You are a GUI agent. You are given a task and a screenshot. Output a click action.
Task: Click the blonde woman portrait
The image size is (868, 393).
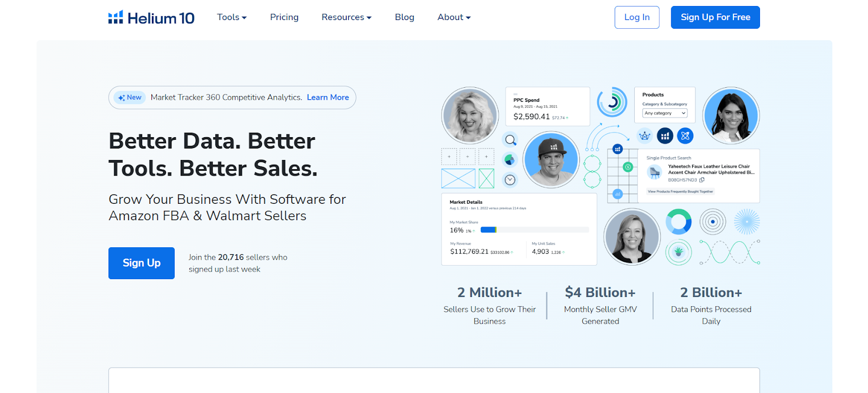point(470,115)
